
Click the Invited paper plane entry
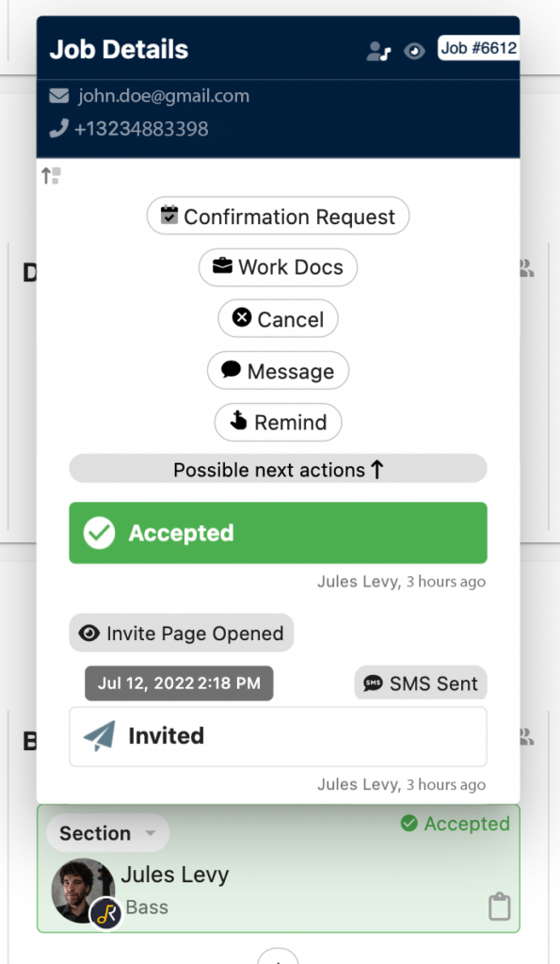pos(278,736)
